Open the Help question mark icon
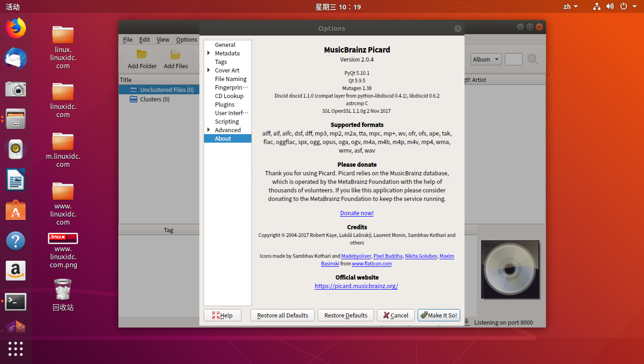The image size is (644, 364). coord(16,241)
